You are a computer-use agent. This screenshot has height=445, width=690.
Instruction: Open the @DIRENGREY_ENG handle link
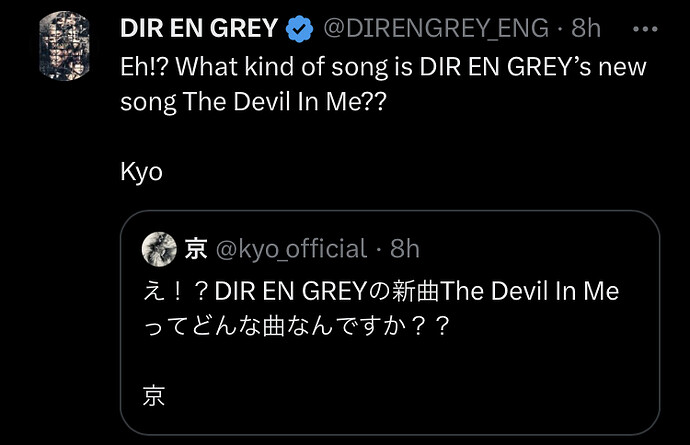pos(436,28)
